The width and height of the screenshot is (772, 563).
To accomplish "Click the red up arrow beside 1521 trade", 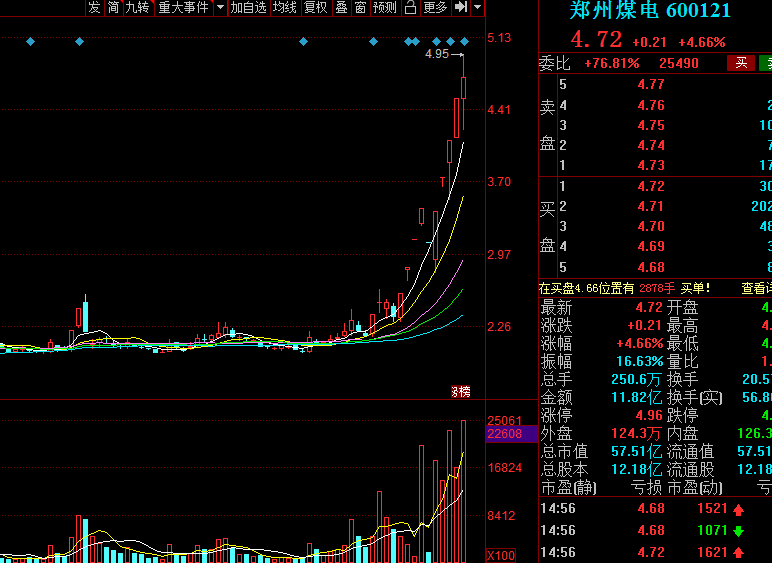I will coord(738,509).
